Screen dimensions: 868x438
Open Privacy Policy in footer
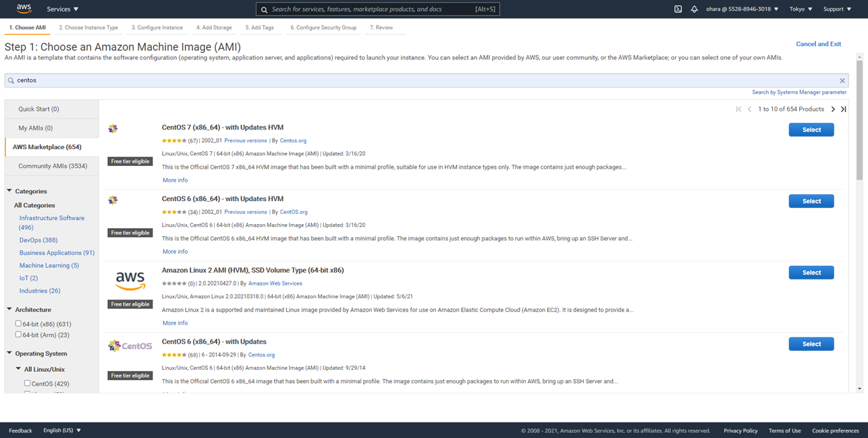coord(740,431)
